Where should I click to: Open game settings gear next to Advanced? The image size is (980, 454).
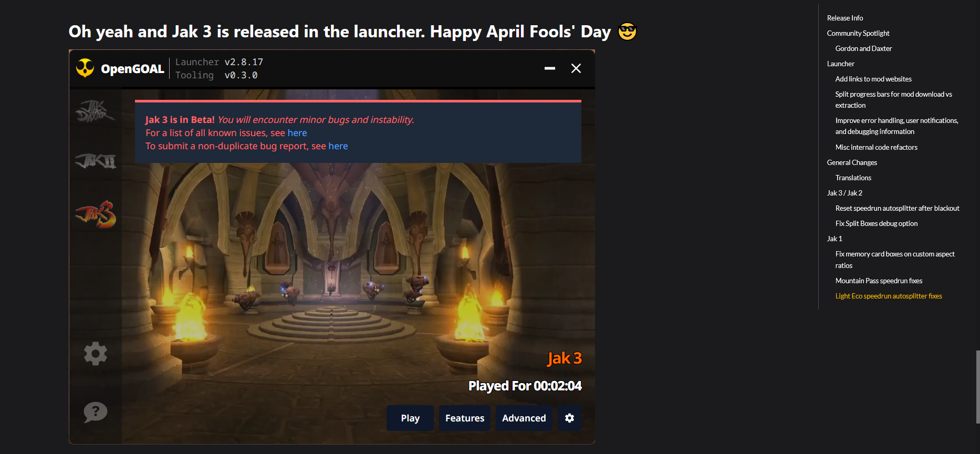569,418
